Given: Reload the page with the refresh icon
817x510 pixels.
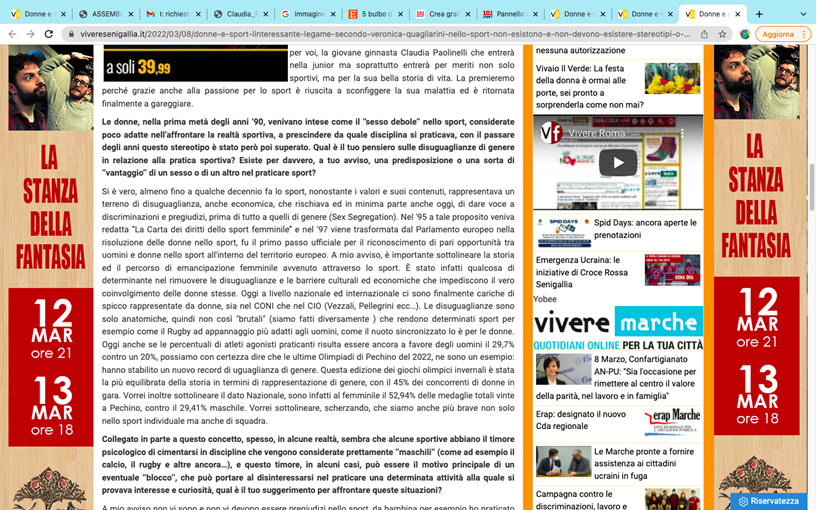Looking at the screenshot, I should click(x=50, y=34).
